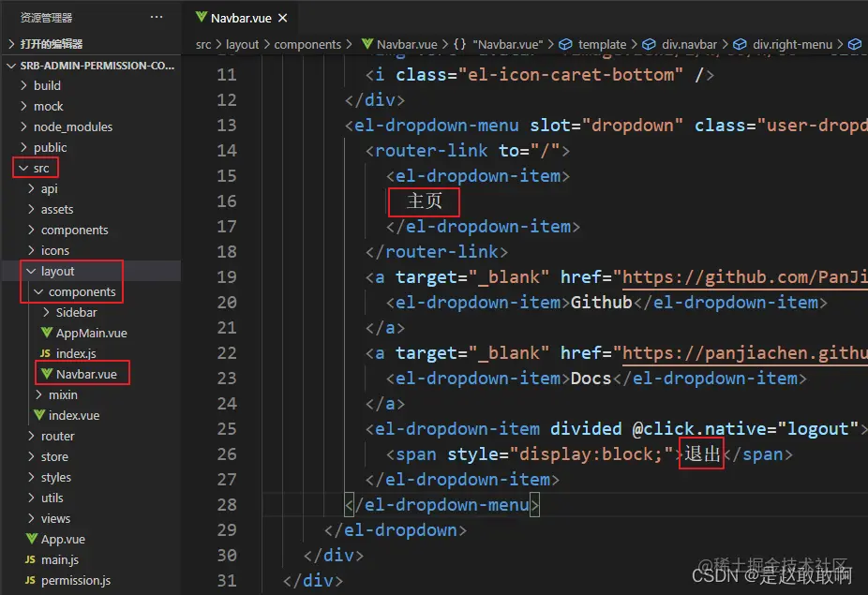Click the cube icon before template breadcrumb
The height and width of the screenshot is (595, 868).
[x=565, y=44]
